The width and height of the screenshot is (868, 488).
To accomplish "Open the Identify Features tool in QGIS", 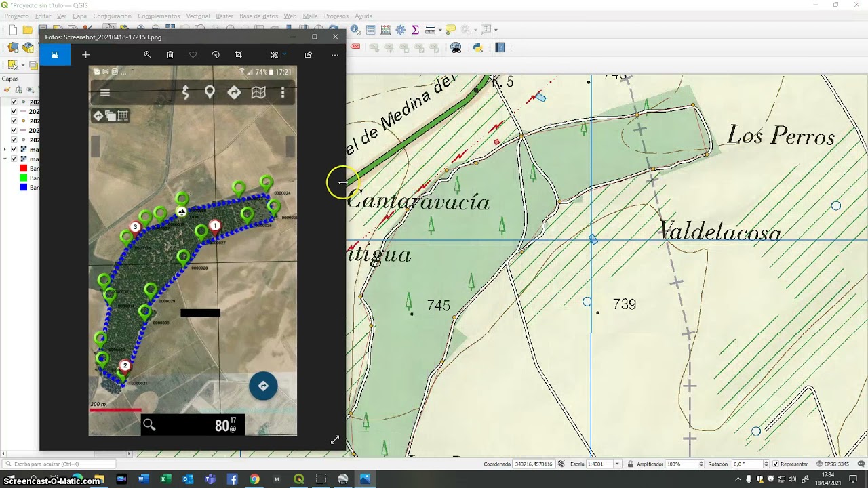I will (x=355, y=30).
